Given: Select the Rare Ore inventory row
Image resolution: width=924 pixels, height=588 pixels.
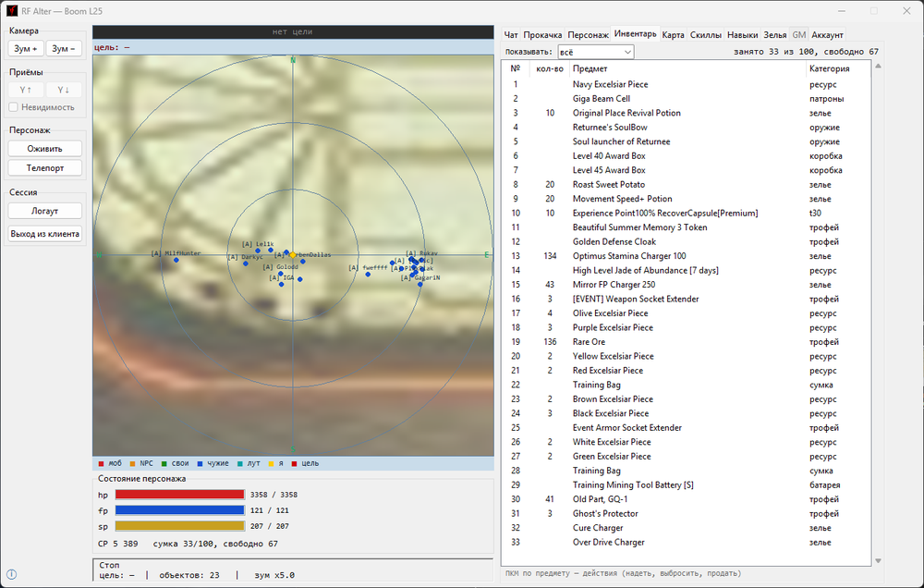Looking at the screenshot, I should [686, 342].
